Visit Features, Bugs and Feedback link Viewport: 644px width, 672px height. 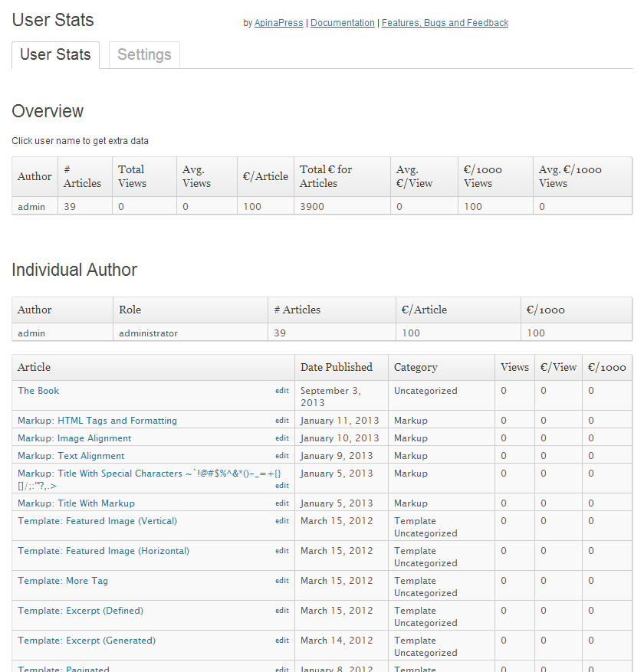pos(445,23)
